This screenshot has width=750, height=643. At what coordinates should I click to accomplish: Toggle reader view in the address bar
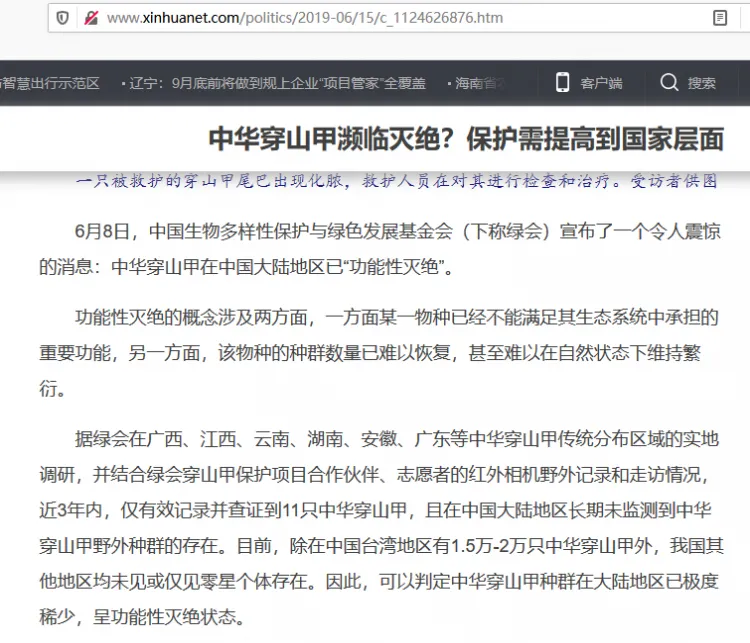click(720, 18)
